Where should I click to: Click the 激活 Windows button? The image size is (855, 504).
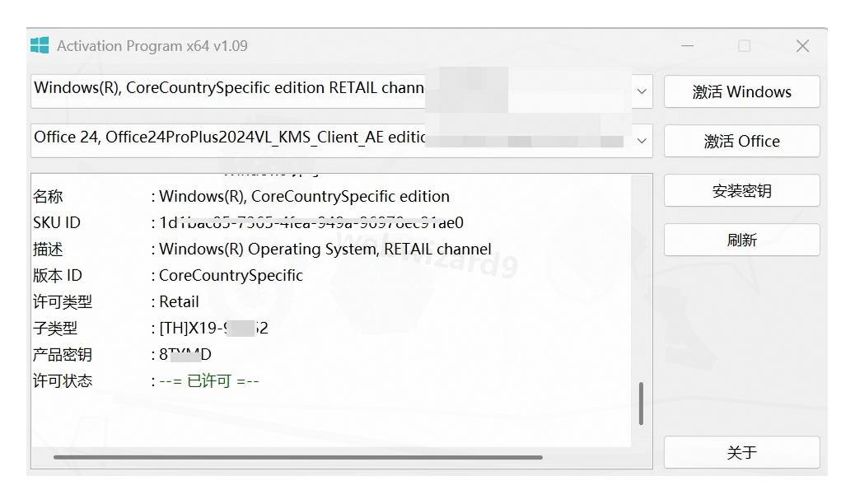coord(741,91)
